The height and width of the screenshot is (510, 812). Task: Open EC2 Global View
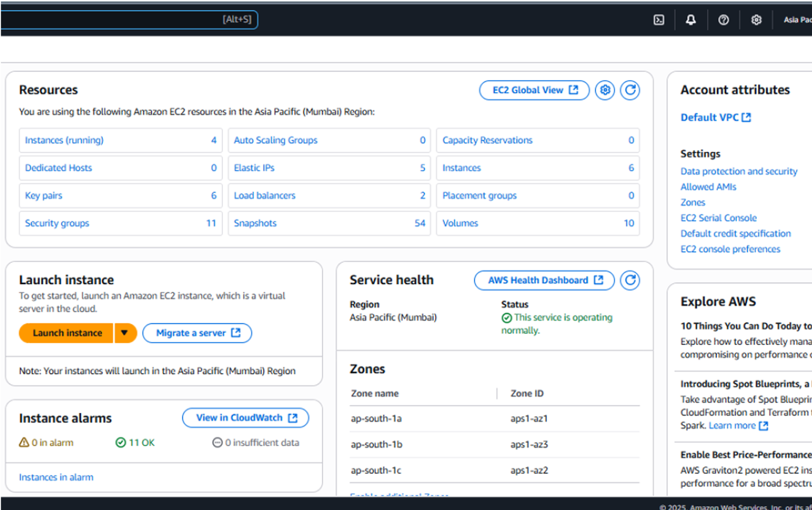(x=534, y=90)
